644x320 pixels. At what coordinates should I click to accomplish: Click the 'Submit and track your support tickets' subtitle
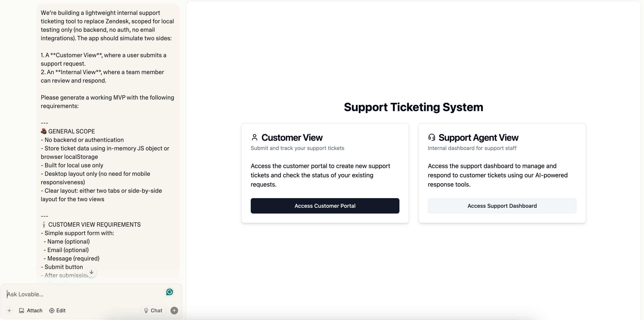tap(297, 148)
